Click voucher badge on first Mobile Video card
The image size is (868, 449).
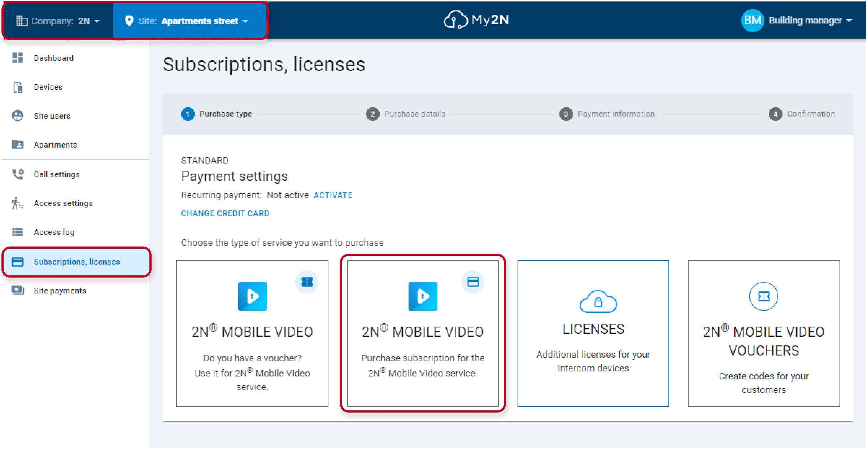click(307, 282)
